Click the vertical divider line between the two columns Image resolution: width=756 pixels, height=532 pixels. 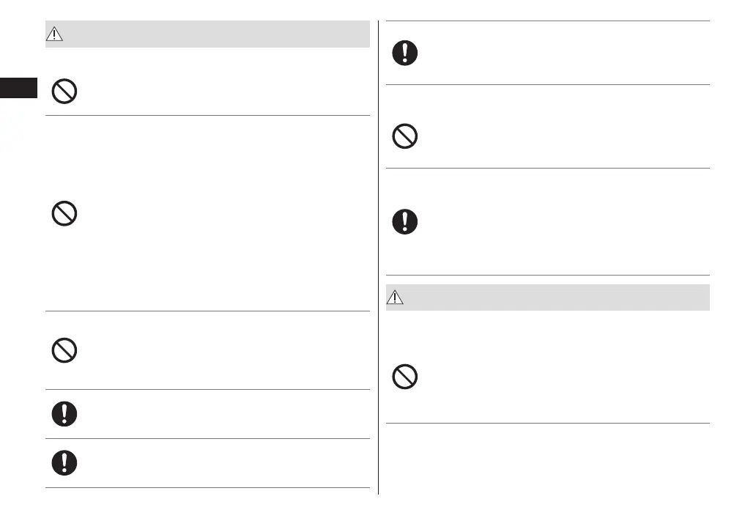378,256
